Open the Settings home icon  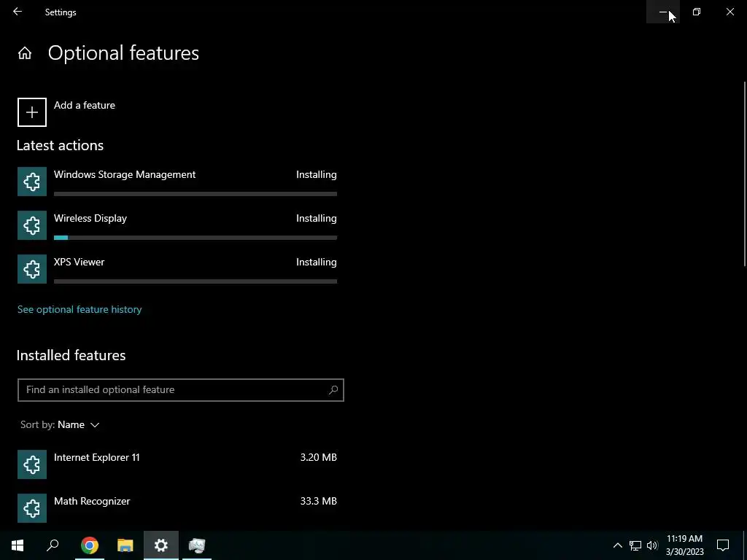(x=25, y=52)
